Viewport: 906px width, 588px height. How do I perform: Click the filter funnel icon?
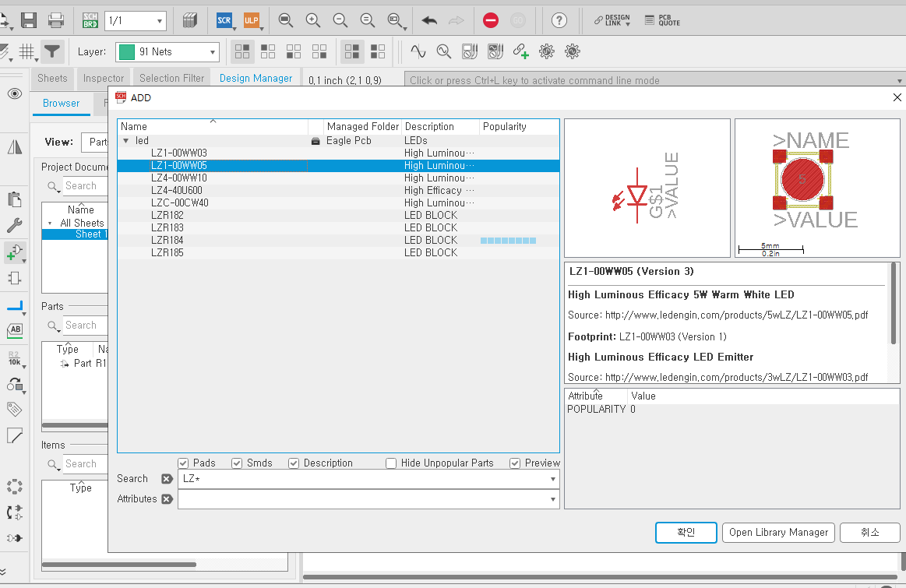(52, 52)
